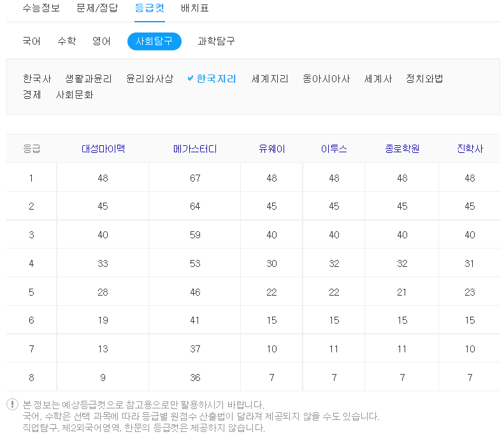Click grade 8 대성마이맥 value 9
504x446 pixels.
tap(103, 378)
